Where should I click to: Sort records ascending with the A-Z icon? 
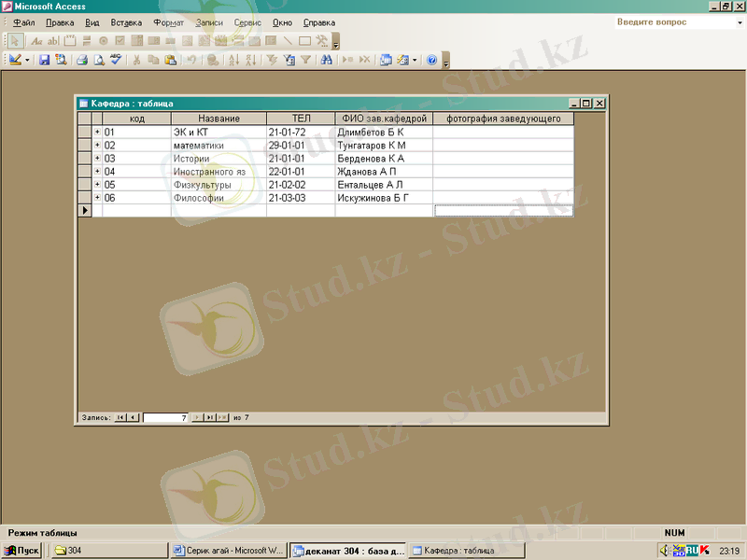click(x=234, y=60)
